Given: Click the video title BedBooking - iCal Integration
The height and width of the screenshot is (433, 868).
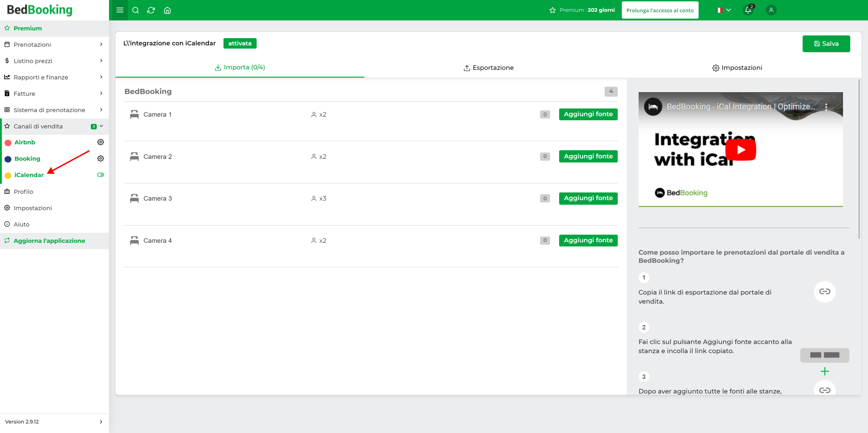Looking at the screenshot, I should coord(741,107).
